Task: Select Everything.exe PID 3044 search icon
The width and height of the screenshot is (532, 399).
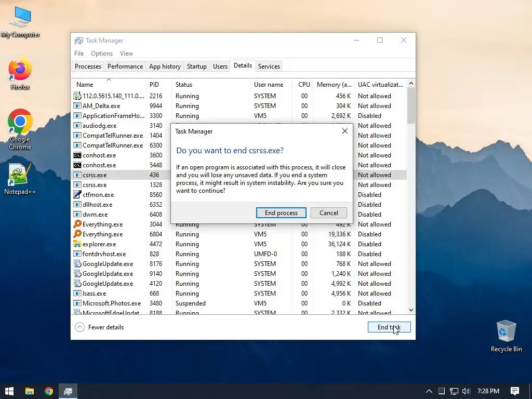Action: click(x=77, y=224)
